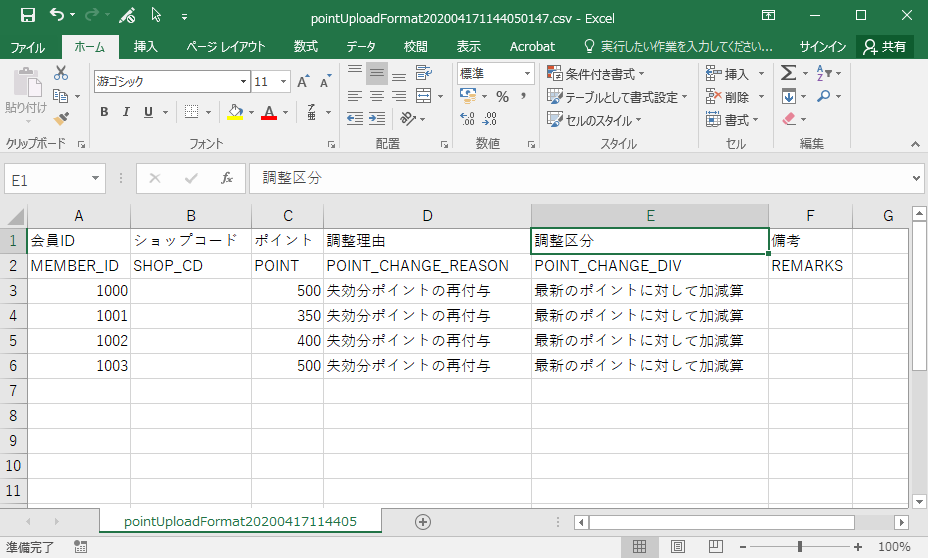928x558 pixels.
Task: Click the Format Painter brush icon
Action: pos(60,117)
